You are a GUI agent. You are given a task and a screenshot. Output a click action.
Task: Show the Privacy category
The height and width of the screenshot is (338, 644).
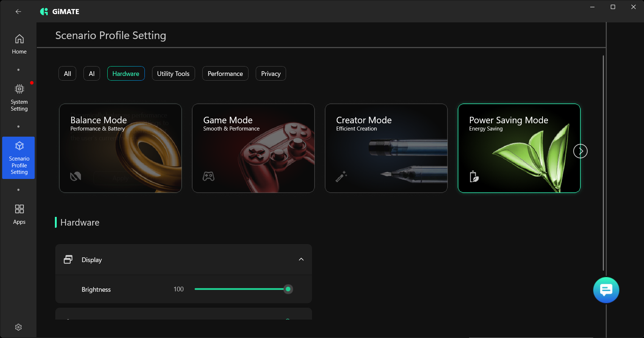(x=271, y=73)
